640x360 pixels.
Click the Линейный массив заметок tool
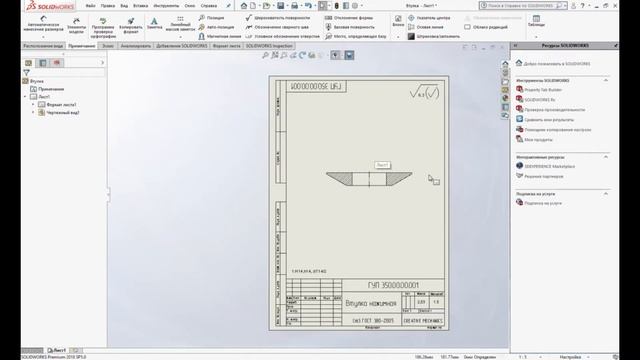tap(180, 24)
